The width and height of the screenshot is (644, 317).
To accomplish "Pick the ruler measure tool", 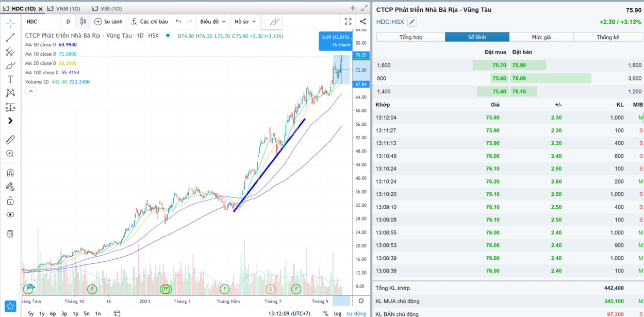I will (x=10, y=140).
